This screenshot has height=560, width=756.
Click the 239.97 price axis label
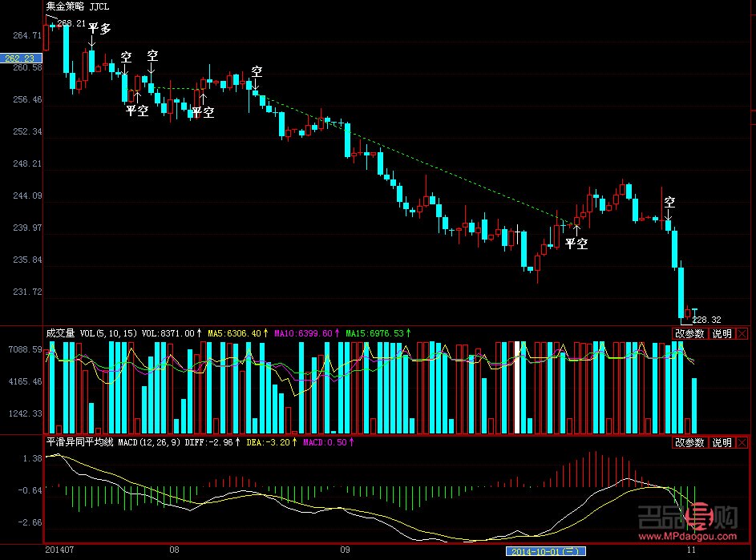27,228
